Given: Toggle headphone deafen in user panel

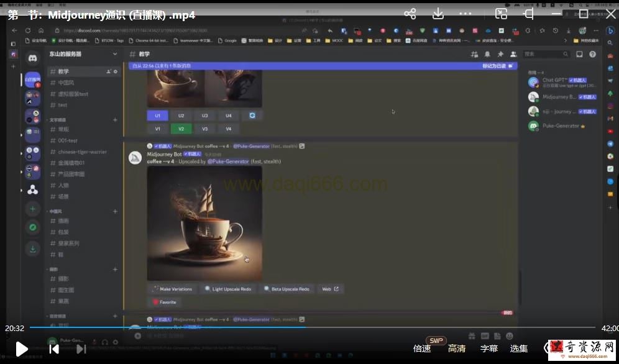Looking at the screenshot, I should pyautogui.click(x=105, y=342).
